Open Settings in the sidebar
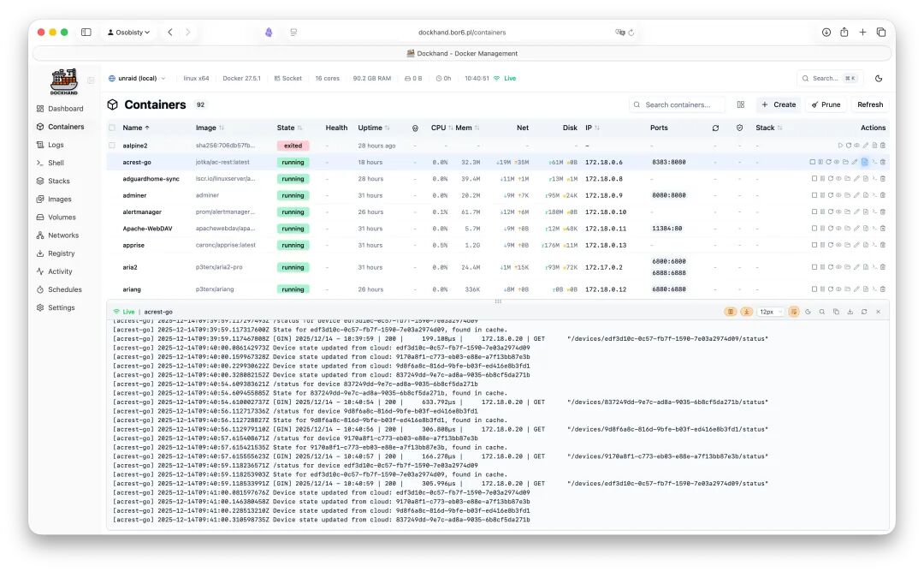 click(56, 307)
